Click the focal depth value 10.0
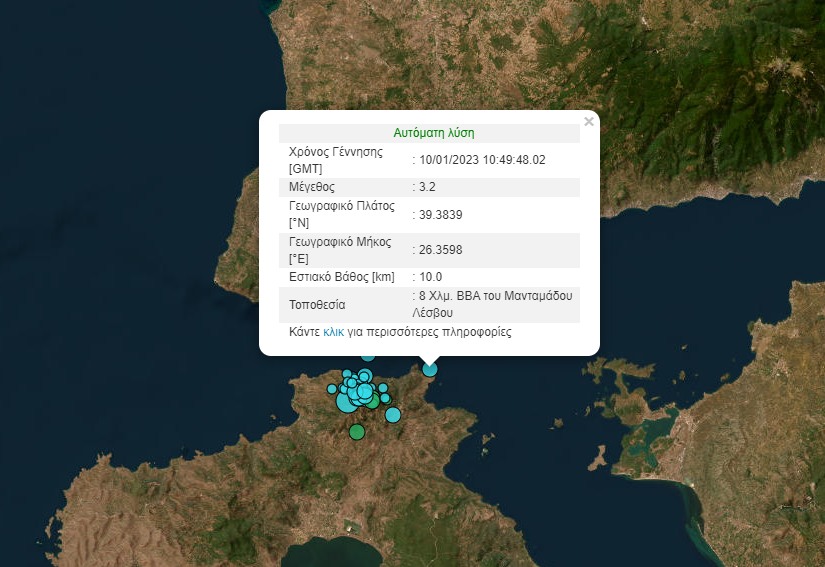Viewport: 825px width, 567px height. click(x=430, y=277)
